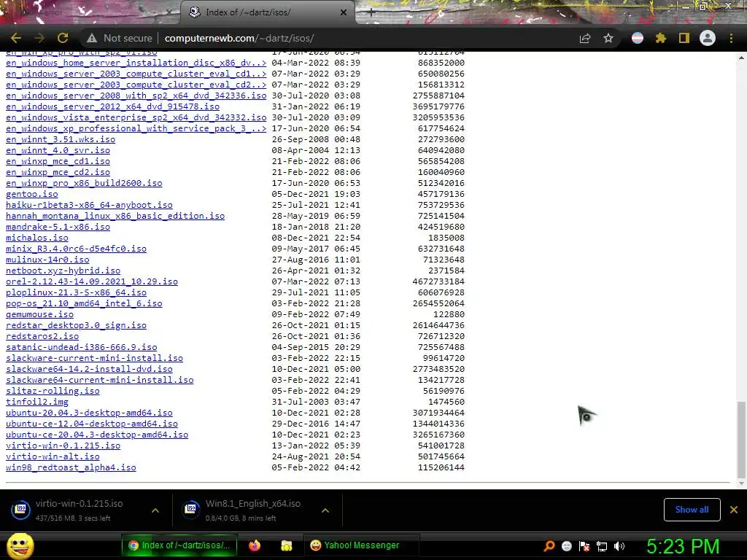This screenshot has height=560, width=747.
Task: Select the size value 3071934464
Action: point(438,413)
